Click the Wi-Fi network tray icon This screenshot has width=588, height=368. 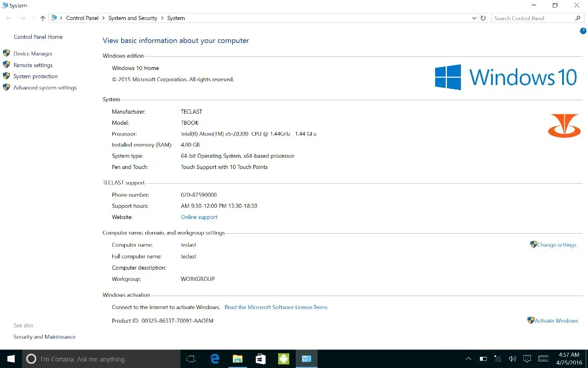pos(497,359)
